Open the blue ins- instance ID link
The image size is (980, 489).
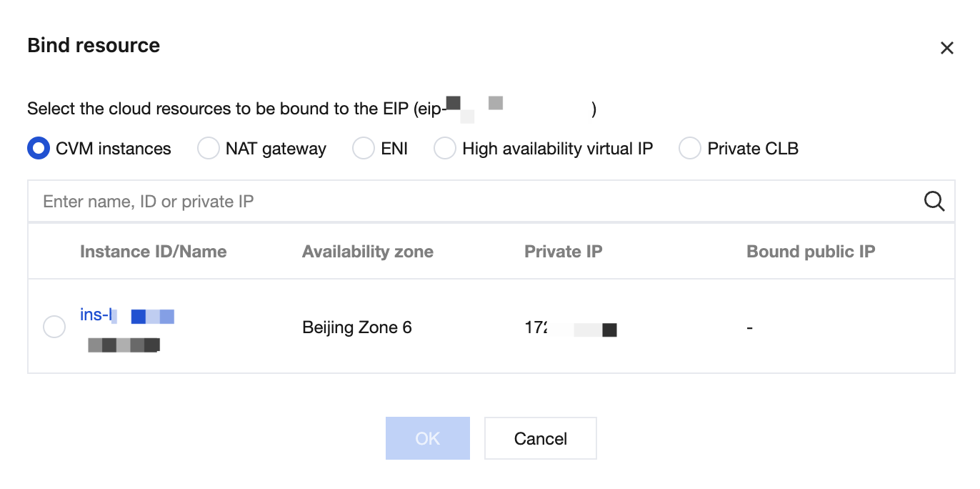(127, 315)
